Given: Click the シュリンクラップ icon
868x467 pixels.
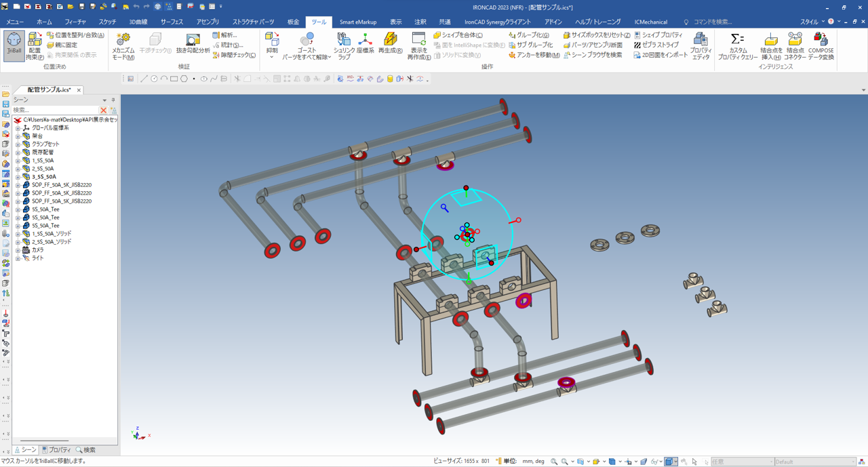Looking at the screenshot, I should pos(344,40).
